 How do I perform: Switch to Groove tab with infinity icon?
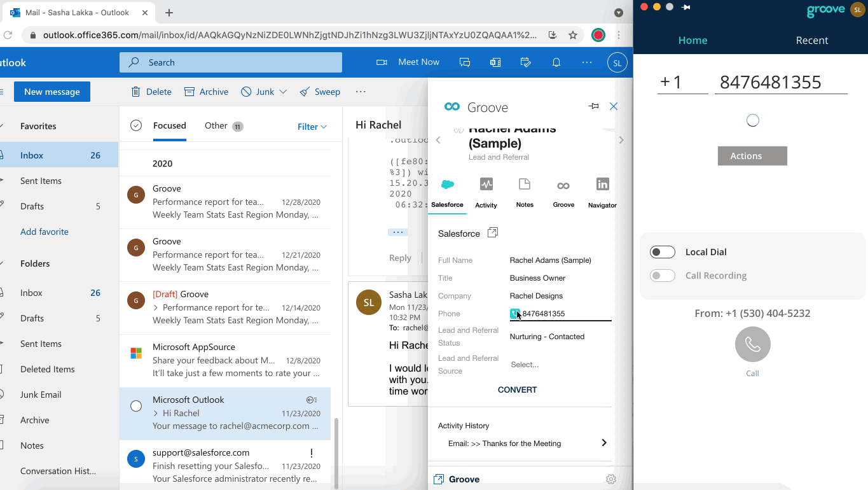click(x=563, y=193)
